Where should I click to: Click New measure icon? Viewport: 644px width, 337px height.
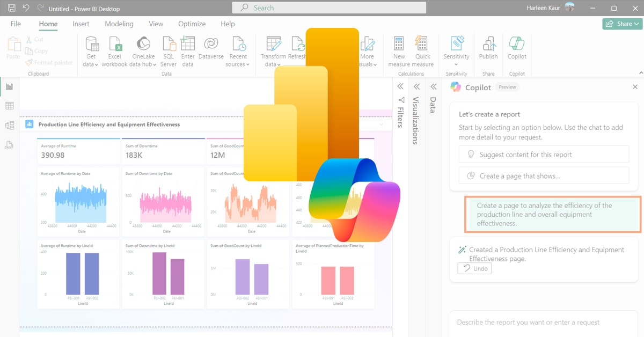coord(399,44)
